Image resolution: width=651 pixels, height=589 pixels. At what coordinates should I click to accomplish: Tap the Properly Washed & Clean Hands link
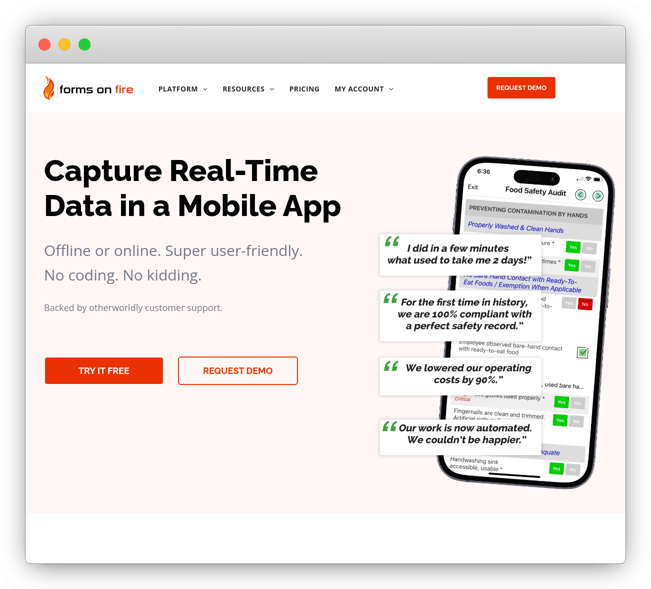click(x=516, y=227)
